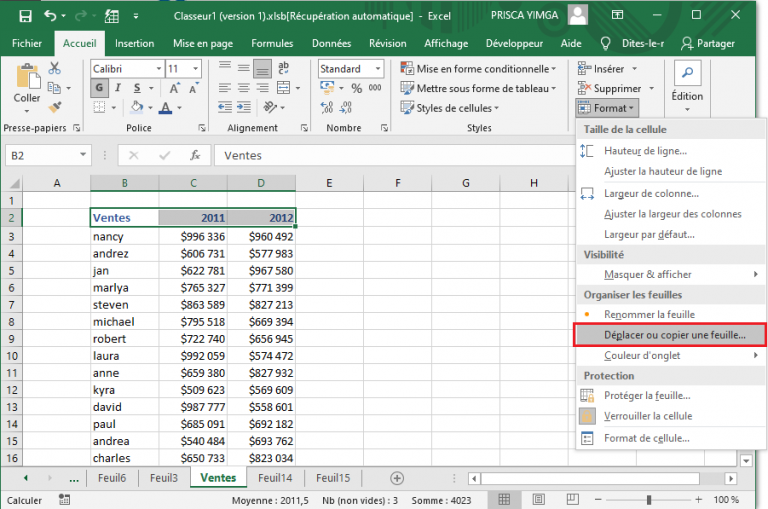Click the Copy icon in Presse-papiers
This screenshot has height=509, width=768.
pos(54,88)
